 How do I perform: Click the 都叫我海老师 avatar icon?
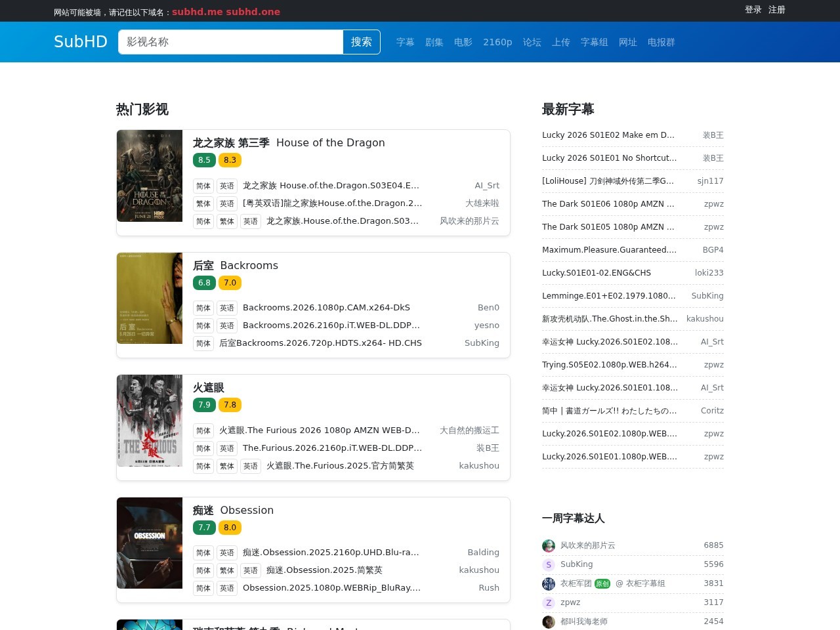[x=549, y=621]
